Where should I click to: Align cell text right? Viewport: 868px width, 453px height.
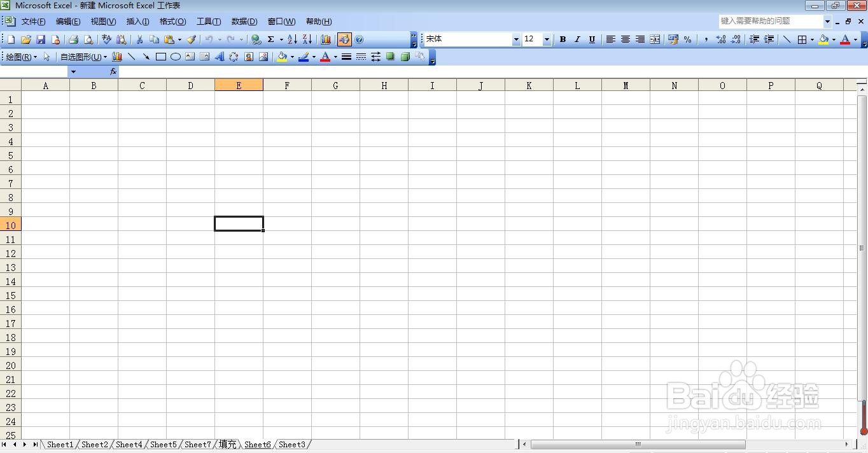[x=640, y=39]
